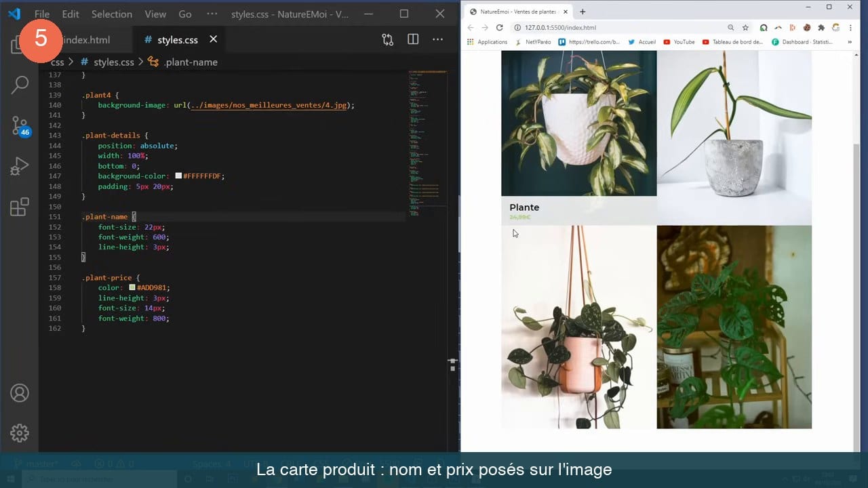Click the monstera on wooden shelf image
The height and width of the screenshot is (488, 868).
[x=734, y=327]
